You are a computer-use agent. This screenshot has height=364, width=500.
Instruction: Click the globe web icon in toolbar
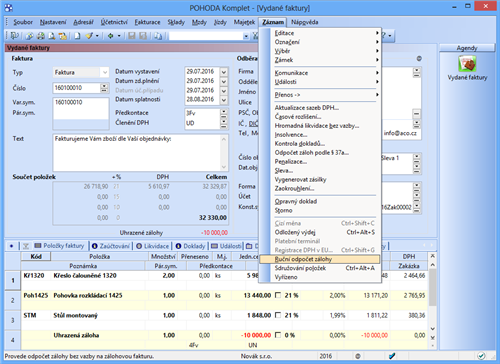click(x=30, y=36)
